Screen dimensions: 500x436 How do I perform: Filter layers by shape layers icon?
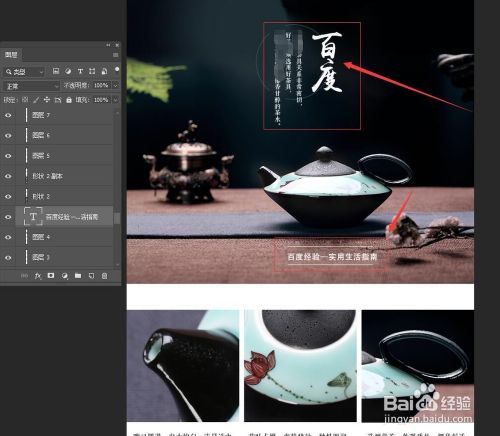[x=92, y=71]
